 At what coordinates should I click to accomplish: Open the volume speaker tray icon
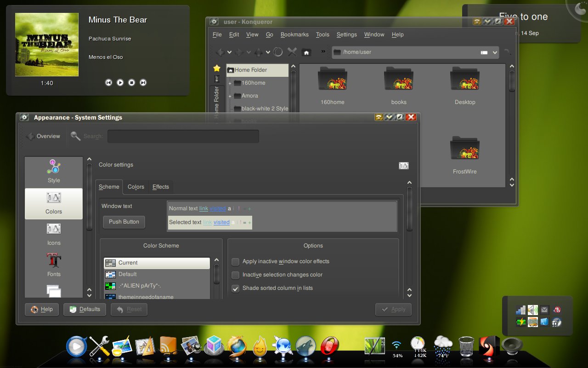[533, 310]
